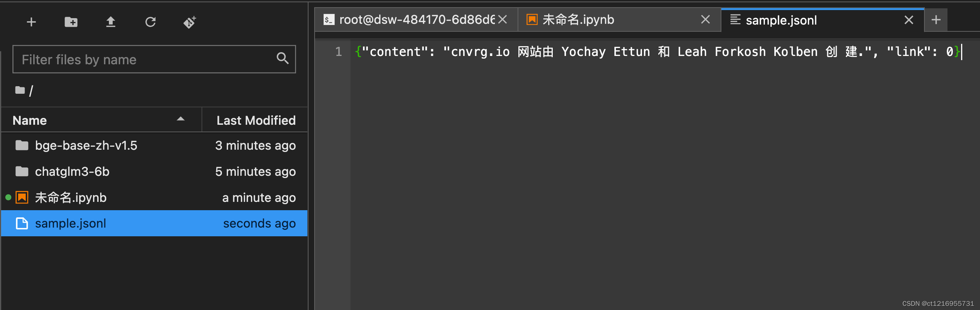Open a new editor tab with the plus button

point(936,19)
